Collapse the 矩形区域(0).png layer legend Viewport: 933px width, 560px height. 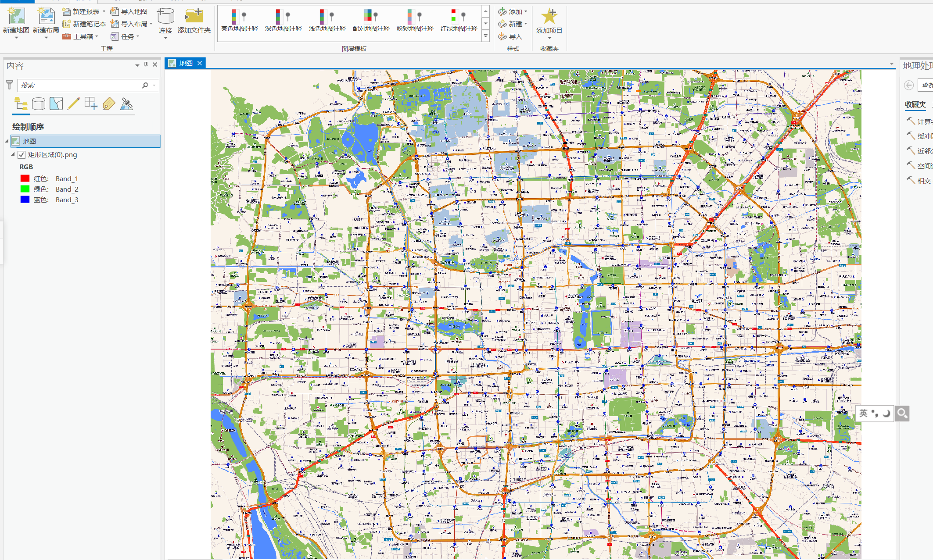(13, 154)
